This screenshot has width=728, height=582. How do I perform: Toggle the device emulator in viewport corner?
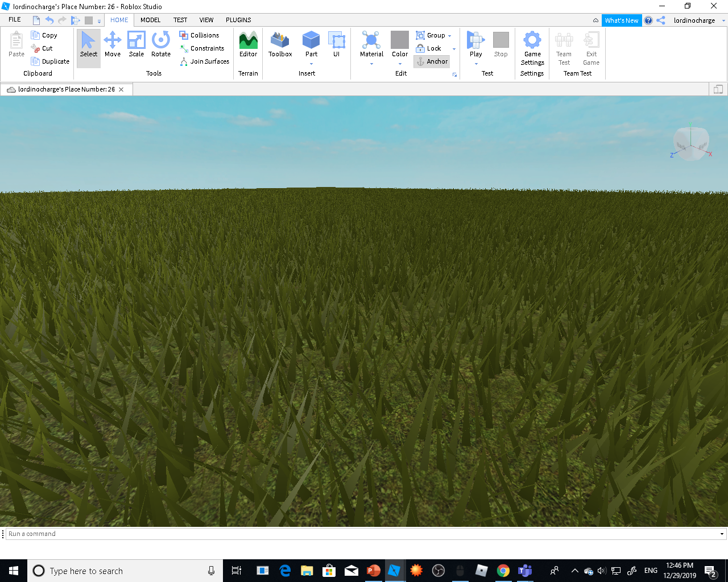pyautogui.click(x=718, y=89)
